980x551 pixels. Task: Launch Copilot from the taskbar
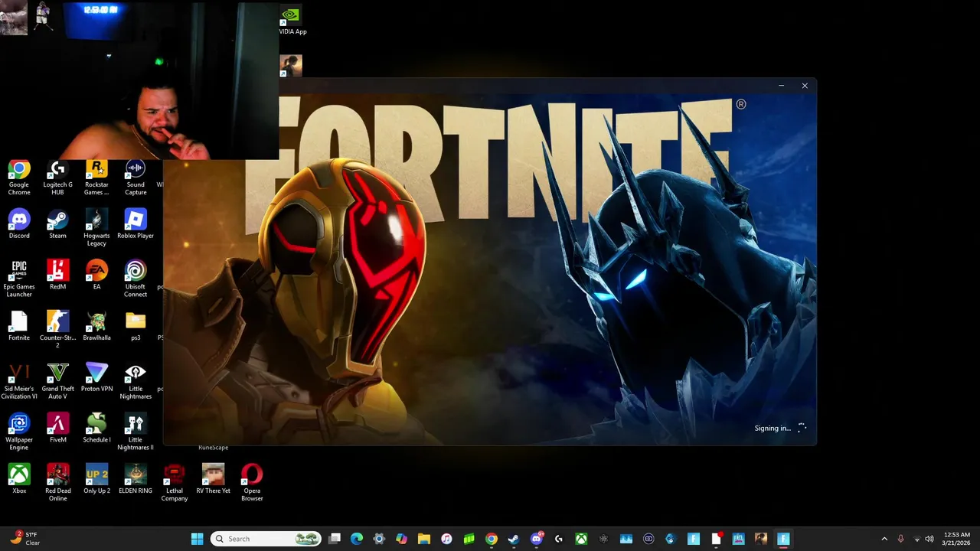pyautogui.click(x=402, y=539)
